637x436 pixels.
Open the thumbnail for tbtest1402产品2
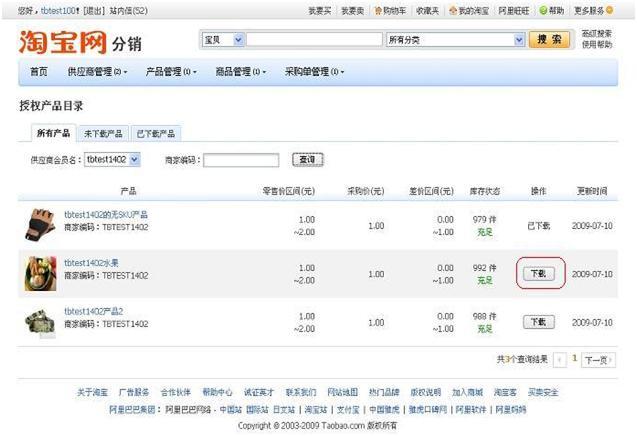pos(40,322)
